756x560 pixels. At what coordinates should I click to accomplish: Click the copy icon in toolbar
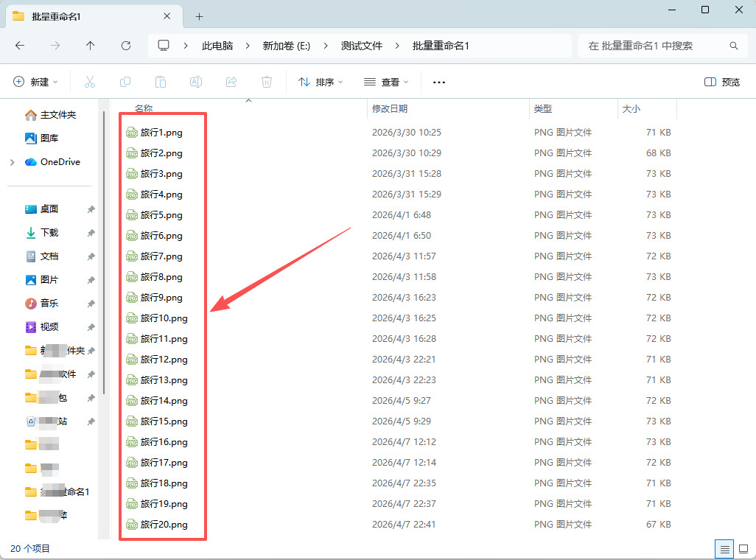[x=125, y=82]
